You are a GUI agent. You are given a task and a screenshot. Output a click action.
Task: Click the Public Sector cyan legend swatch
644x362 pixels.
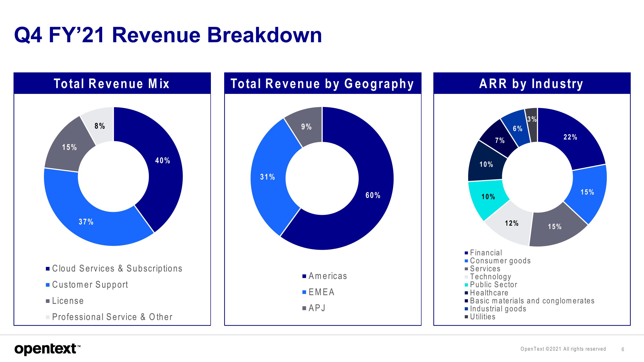pyautogui.click(x=466, y=285)
